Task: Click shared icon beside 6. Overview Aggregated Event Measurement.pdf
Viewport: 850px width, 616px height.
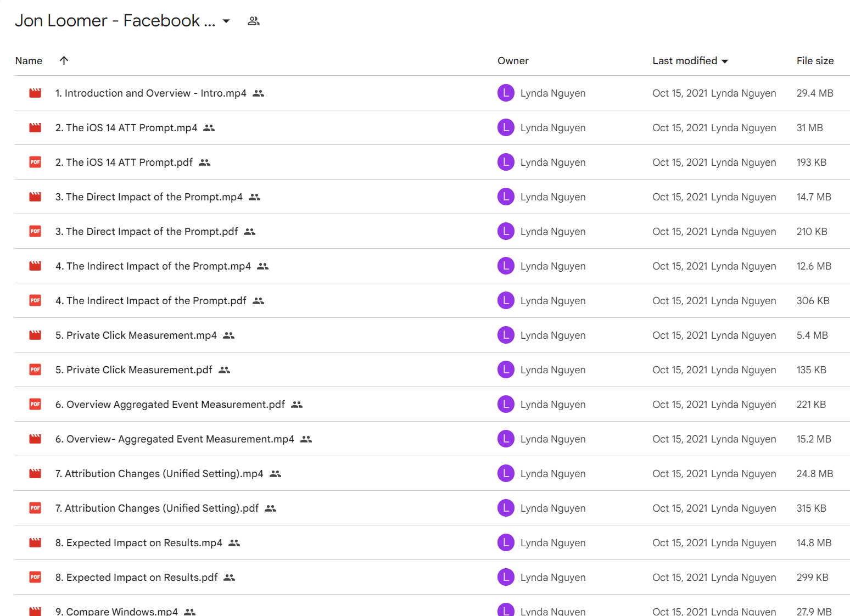Action: click(297, 405)
